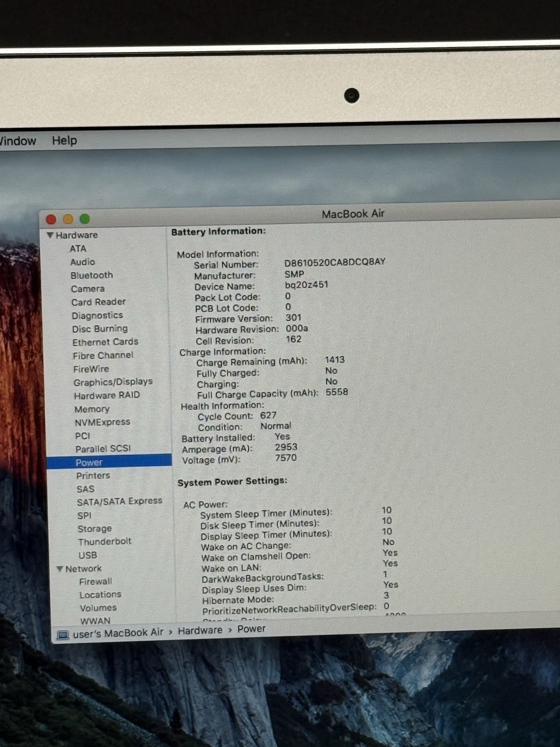The image size is (560, 747).
Task: Click user's MacBook Air in path bar
Action: (118, 634)
